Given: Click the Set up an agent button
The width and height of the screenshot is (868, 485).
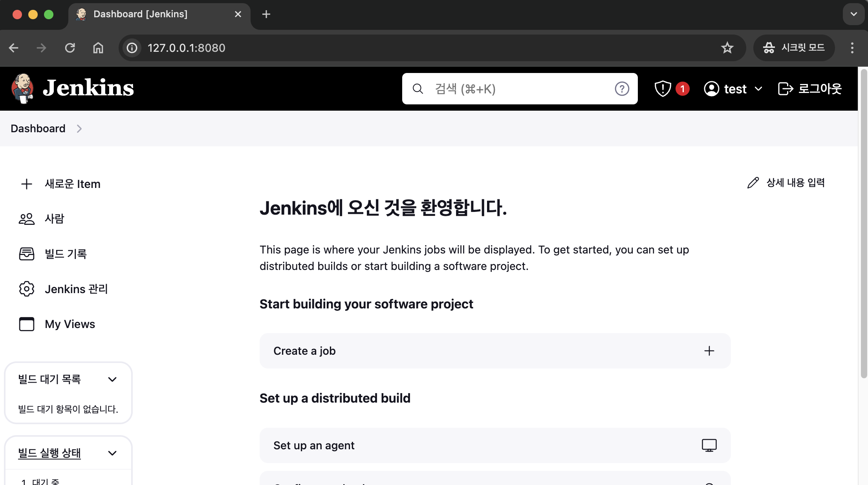Looking at the screenshot, I should (495, 445).
